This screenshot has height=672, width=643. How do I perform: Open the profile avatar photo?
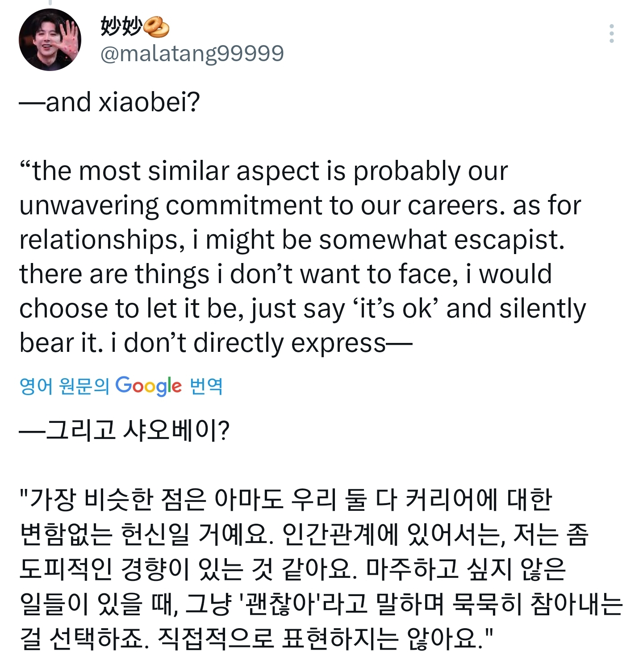(50, 39)
